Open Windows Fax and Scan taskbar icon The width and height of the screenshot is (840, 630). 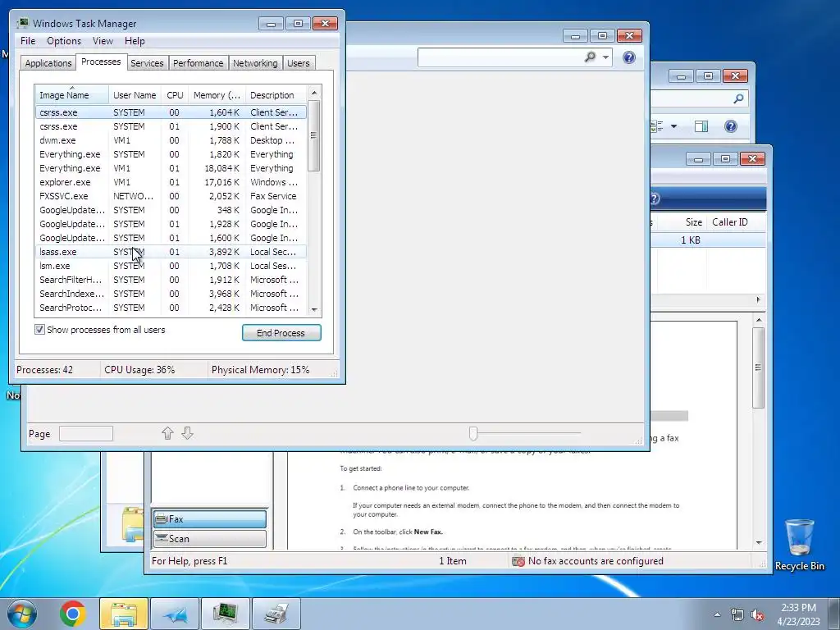click(276, 614)
